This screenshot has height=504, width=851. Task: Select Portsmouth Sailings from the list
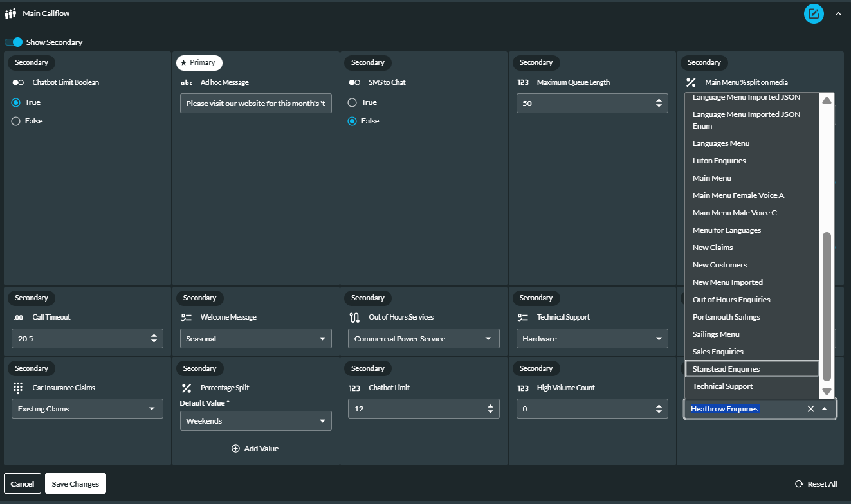[x=752, y=317]
